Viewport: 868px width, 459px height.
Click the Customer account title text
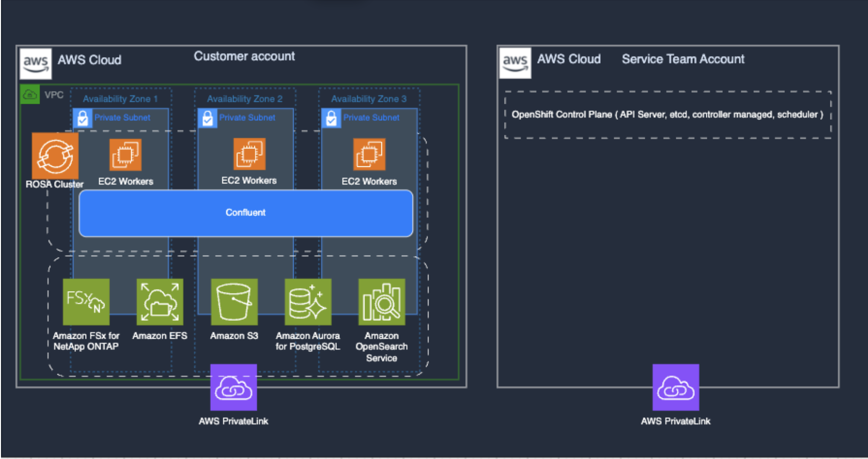[244, 56]
